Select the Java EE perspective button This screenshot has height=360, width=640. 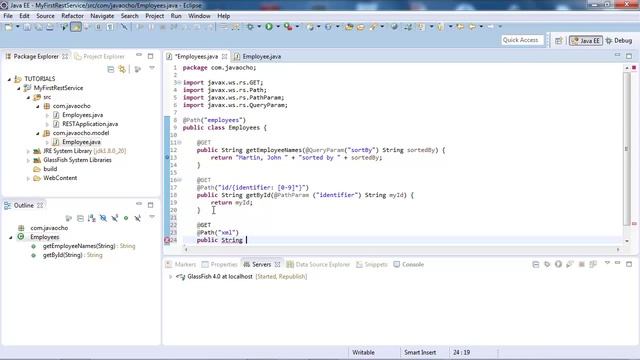tap(586, 40)
